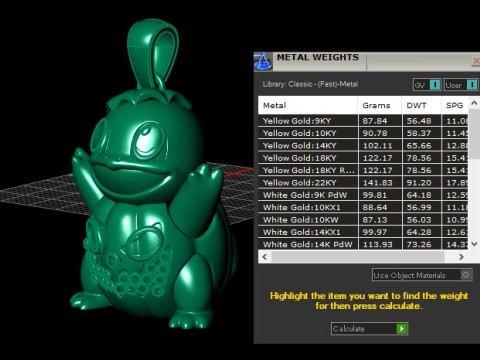The height and width of the screenshot is (360, 480).
Task: Click the 88.64 grams value
Action: click(375, 207)
